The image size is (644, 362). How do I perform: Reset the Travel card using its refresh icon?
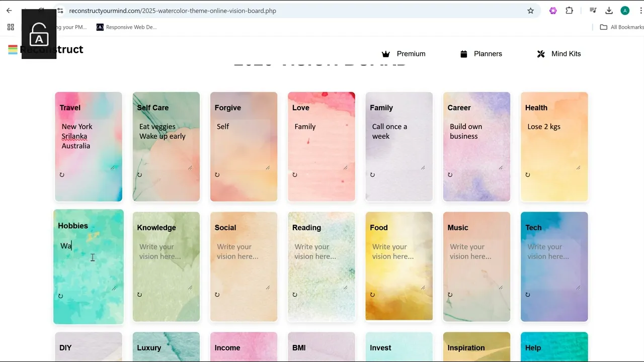[62, 175]
